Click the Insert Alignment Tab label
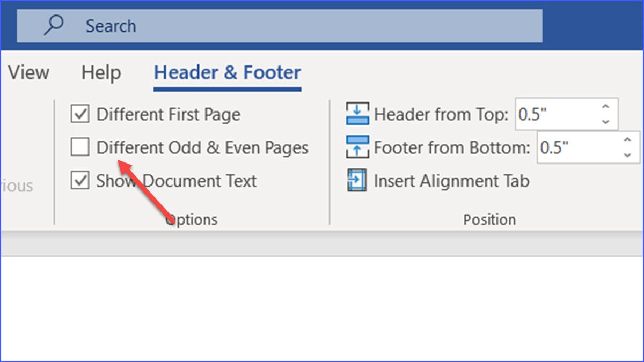 tap(451, 181)
